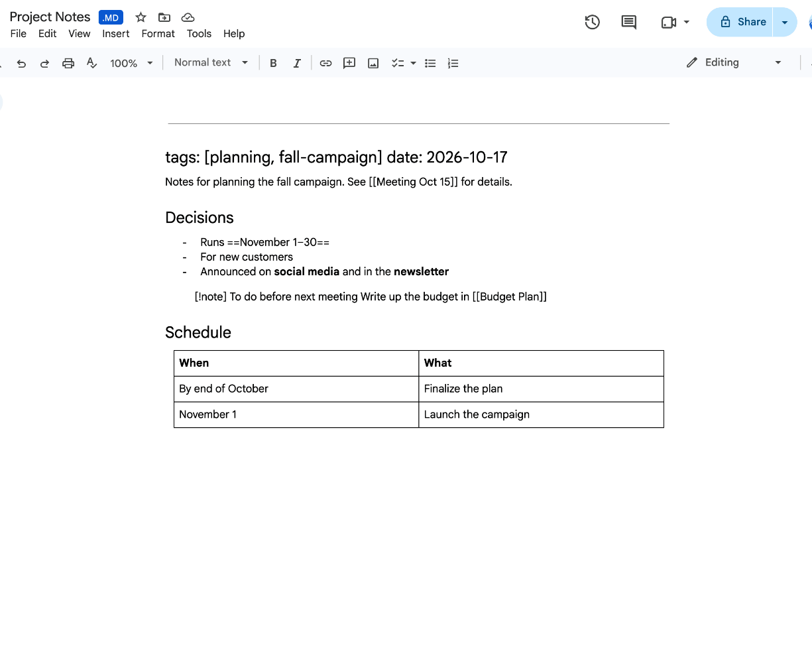Open the comments panel icon
The image size is (812, 650).
628,22
